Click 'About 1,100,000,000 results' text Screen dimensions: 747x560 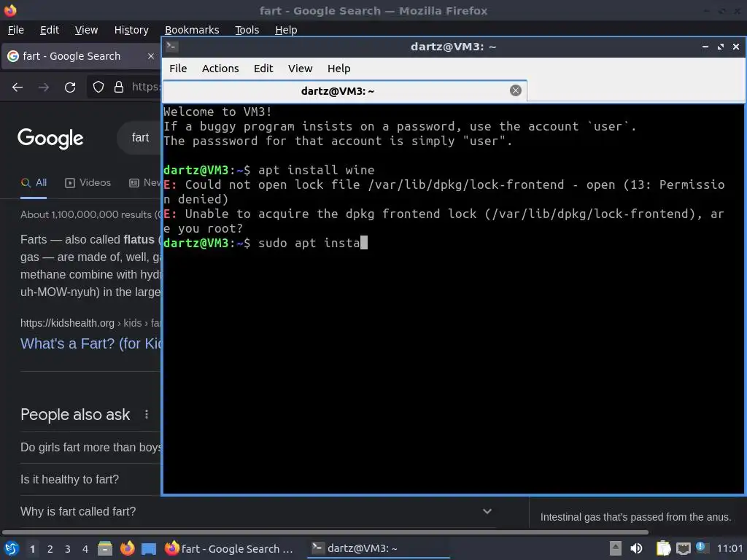(x=86, y=215)
